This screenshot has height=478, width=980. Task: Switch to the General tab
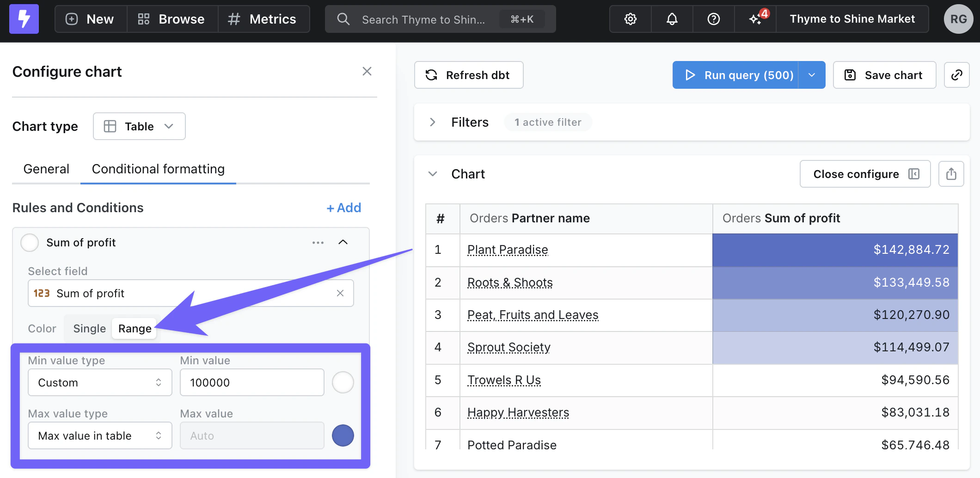(46, 169)
